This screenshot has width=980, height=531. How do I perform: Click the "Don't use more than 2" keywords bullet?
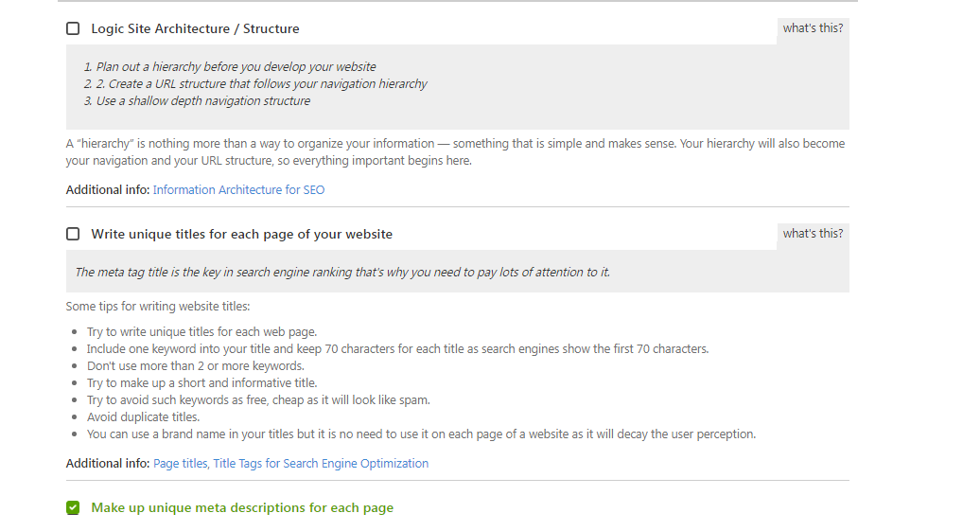(x=196, y=366)
